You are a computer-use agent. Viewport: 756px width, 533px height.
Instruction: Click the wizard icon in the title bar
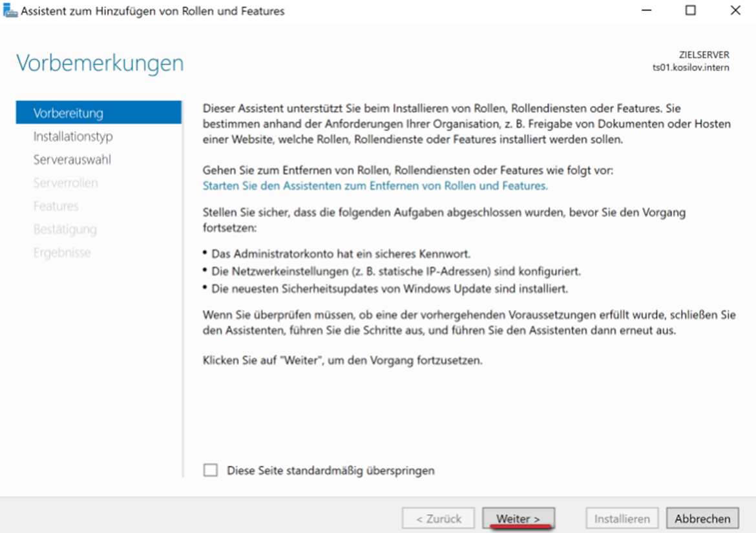pos(10,12)
